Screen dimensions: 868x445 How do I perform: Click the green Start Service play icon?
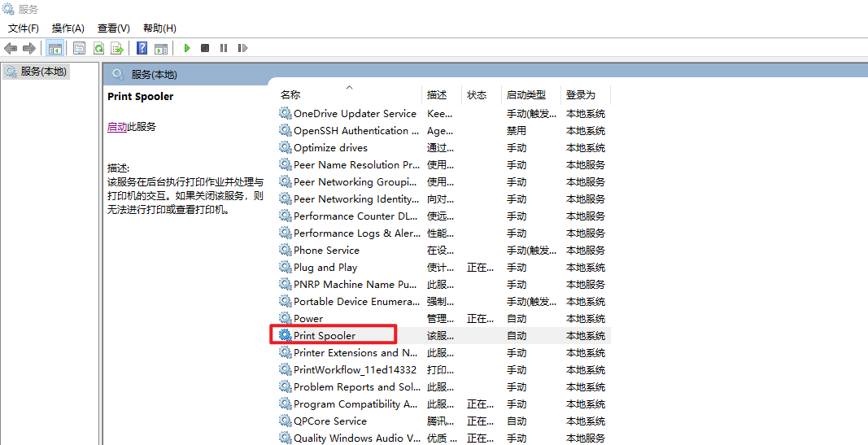coord(187,48)
